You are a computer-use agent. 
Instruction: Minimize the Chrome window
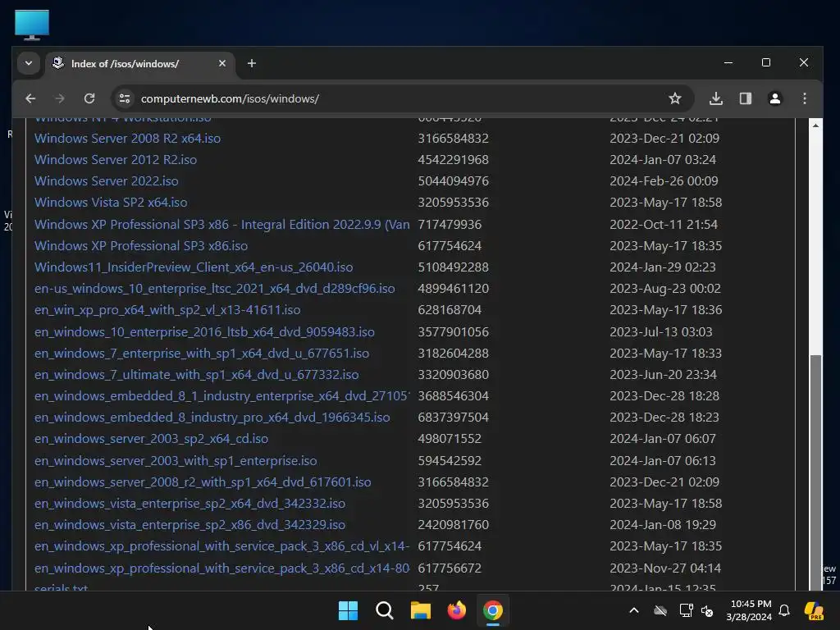[x=728, y=62]
